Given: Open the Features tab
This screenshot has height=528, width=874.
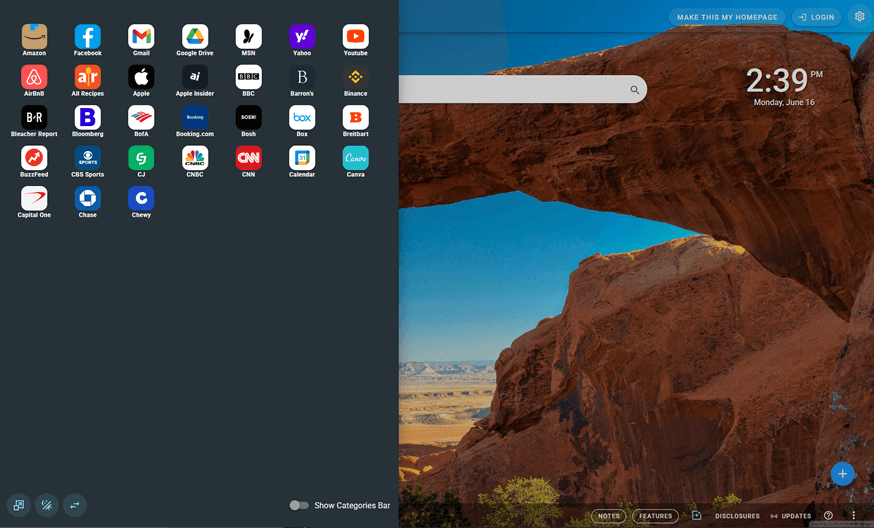Looking at the screenshot, I should 655,516.
